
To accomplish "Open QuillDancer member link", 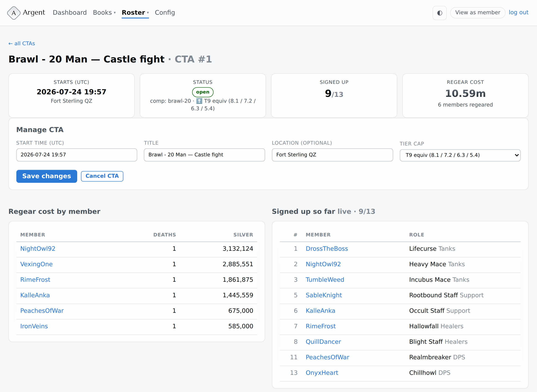I will coord(323,341).
